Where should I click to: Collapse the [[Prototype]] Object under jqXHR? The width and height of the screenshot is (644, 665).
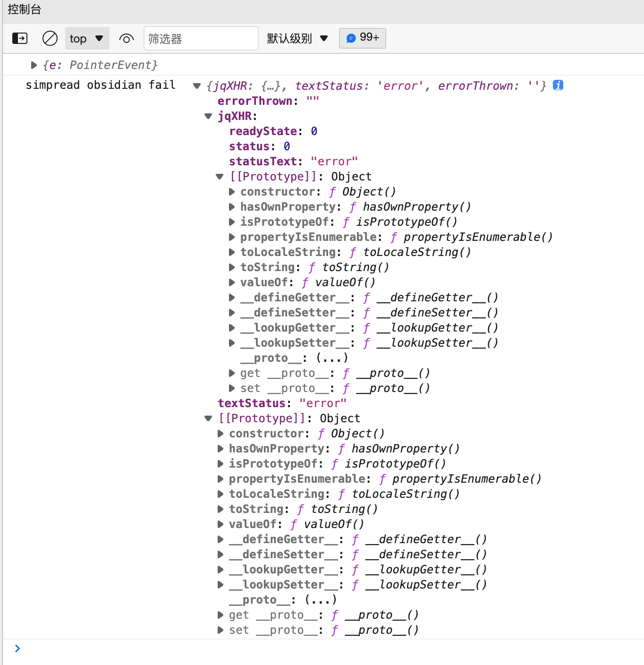click(220, 176)
